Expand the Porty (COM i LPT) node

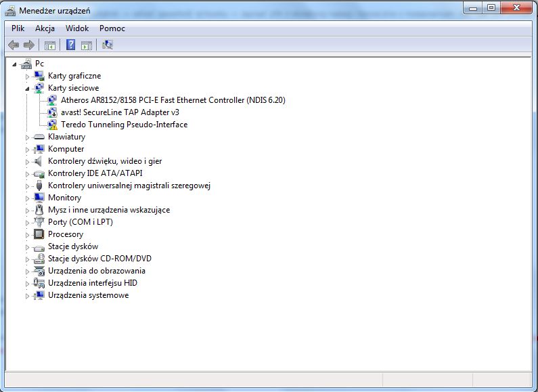27,223
